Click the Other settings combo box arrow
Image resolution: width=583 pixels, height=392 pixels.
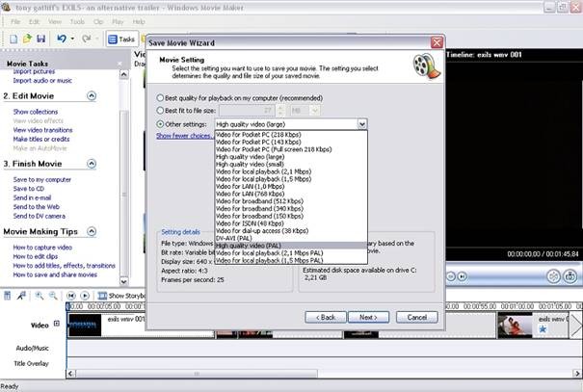pos(361,124)
